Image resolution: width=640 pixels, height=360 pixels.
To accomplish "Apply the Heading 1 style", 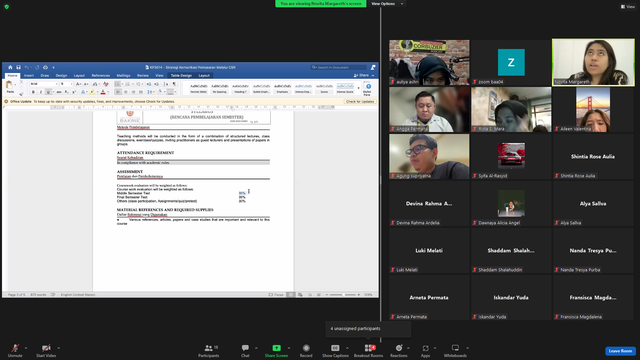I will pos(240,89).
